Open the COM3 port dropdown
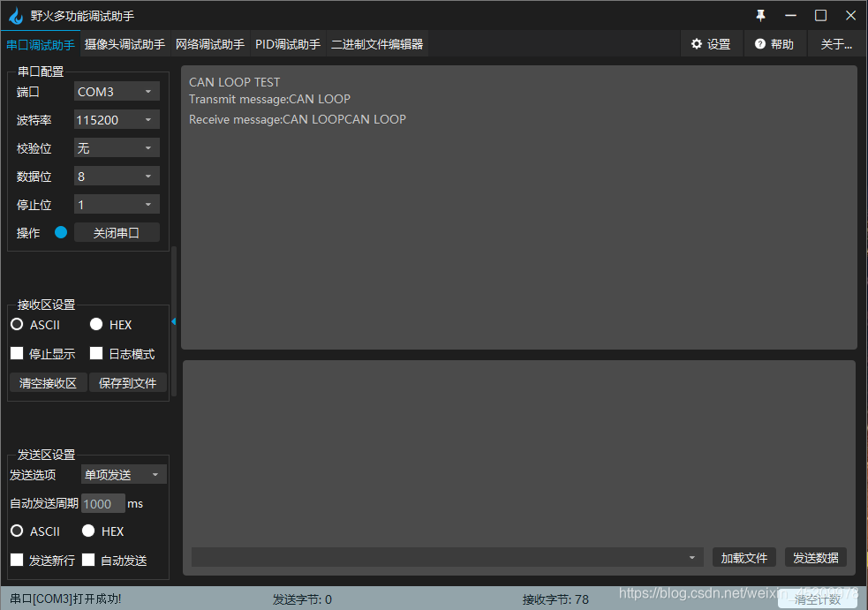 (116, 91)
